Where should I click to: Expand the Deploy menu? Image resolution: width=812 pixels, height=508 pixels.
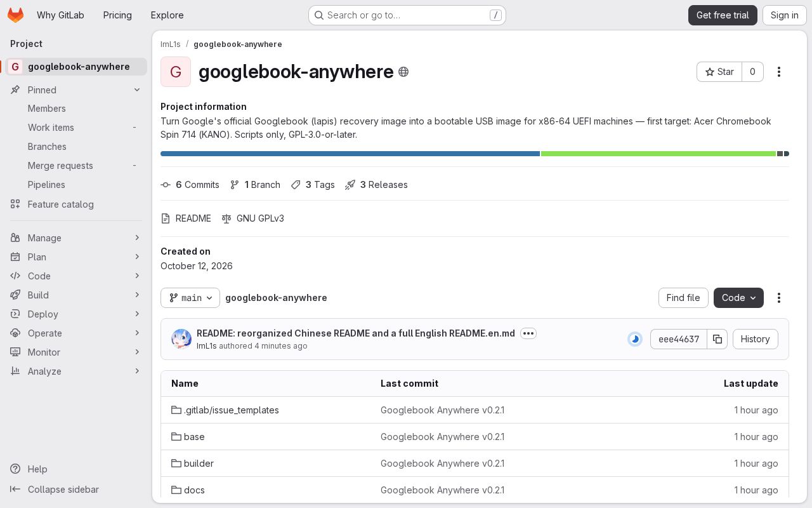coord(76,314)
